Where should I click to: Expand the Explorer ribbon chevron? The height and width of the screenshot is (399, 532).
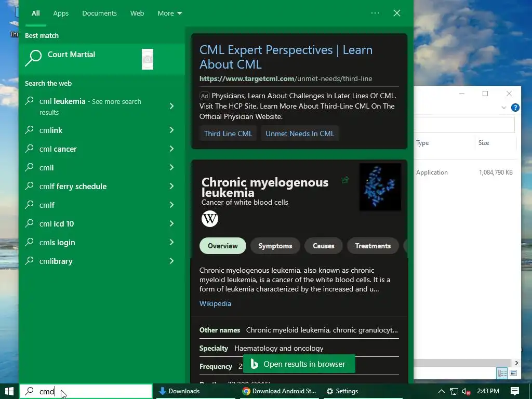pyautogui.click(x=503, y=108)
